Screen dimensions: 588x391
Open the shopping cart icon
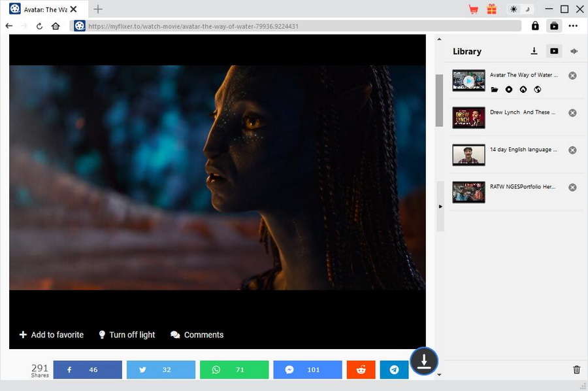pyautogui.click(x=474, y=9)
